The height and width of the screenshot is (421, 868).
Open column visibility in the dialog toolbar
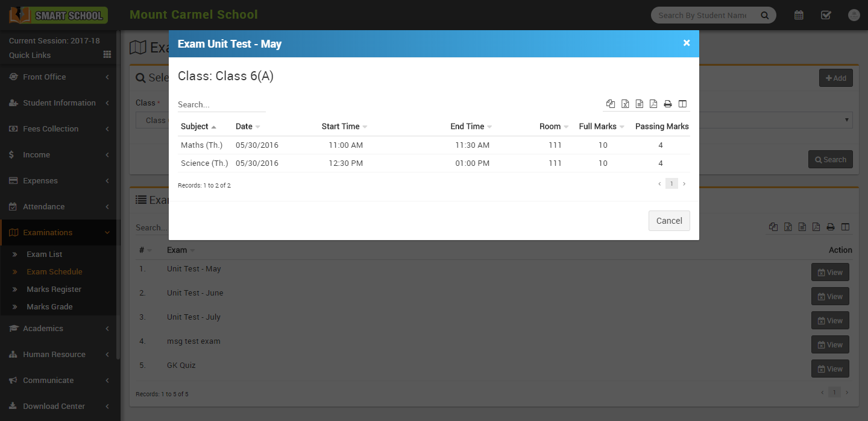tap(682, 104)
